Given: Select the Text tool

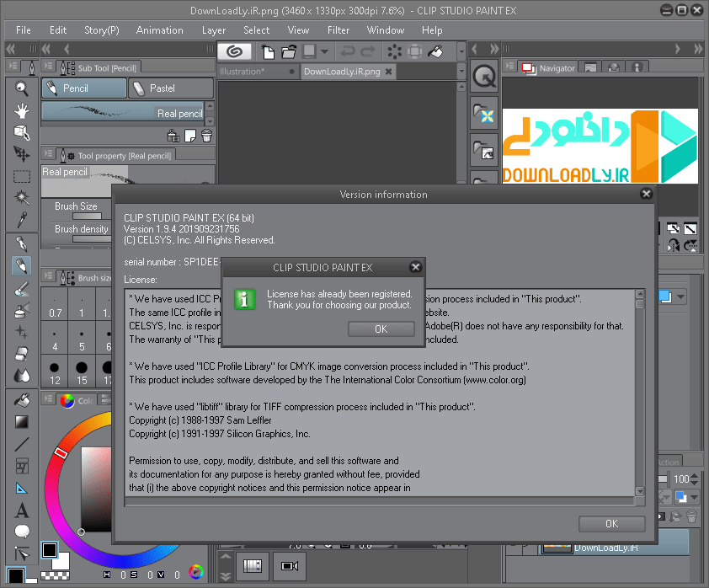Looking at the screenshot, I should point(22,509).
